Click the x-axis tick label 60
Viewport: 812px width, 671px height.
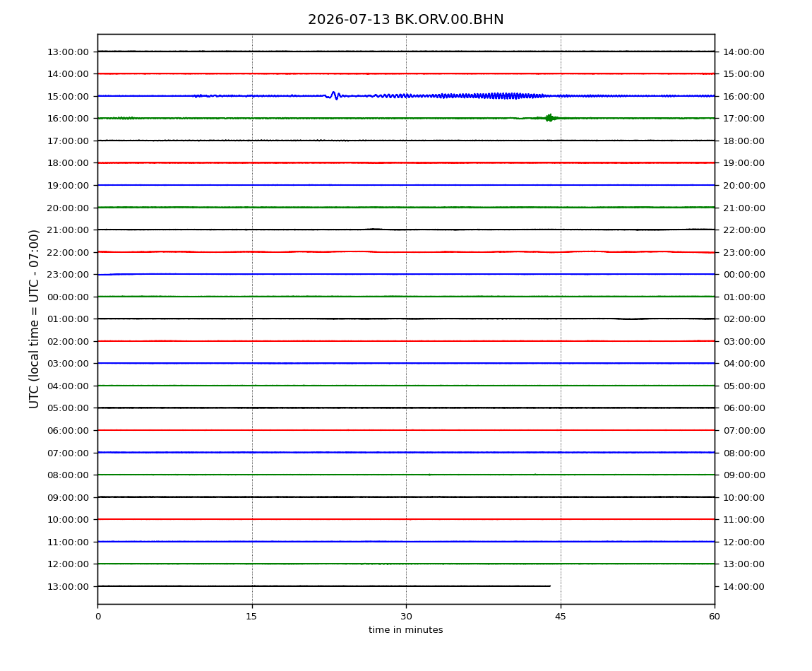(x=715, y=617)
